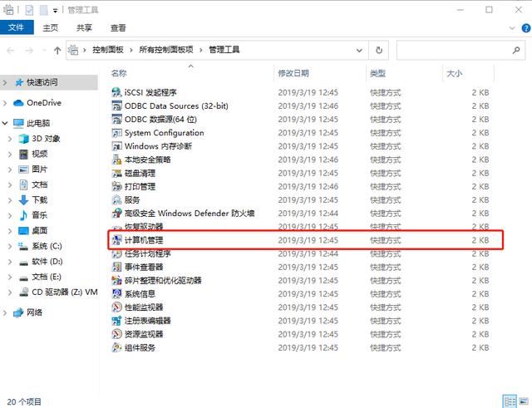Open address bar history dropdown
The width and height of the screenshot is (532, 408).
tap(359, 50)
